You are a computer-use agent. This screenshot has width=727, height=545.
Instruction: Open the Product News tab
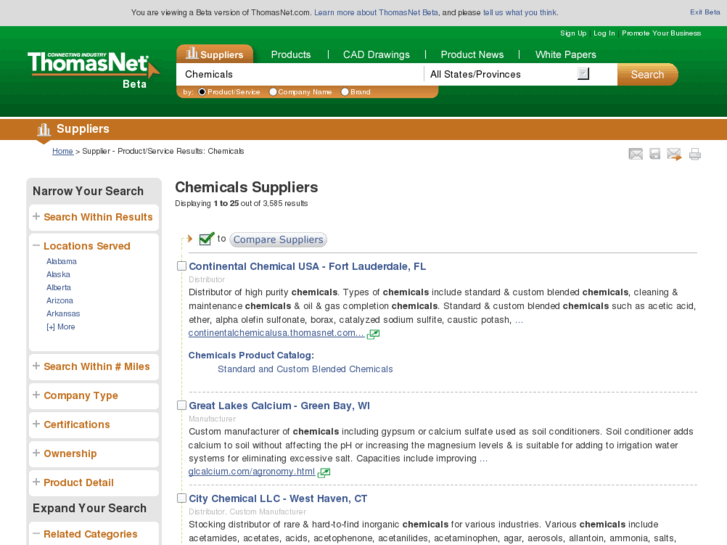pyautogui.click(x=472, y=54)
